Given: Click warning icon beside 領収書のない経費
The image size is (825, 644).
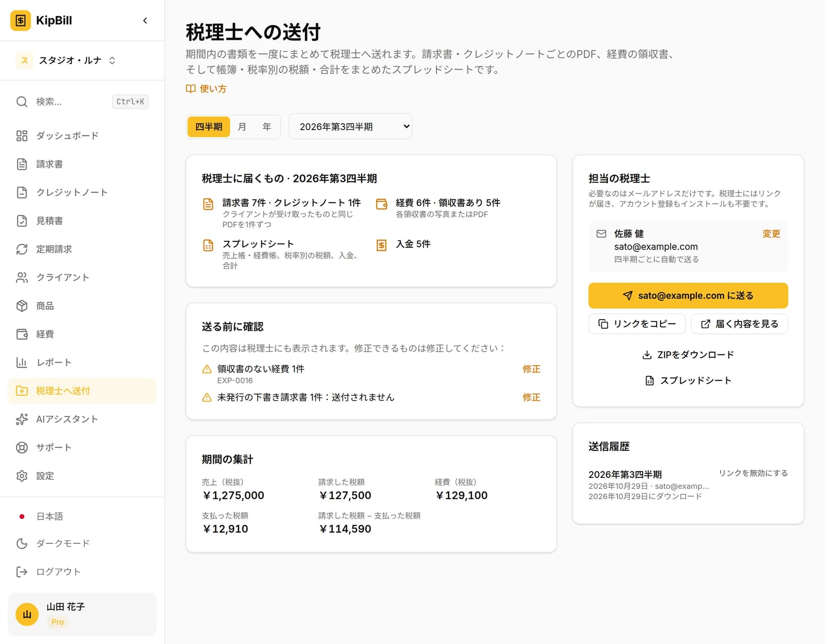Looking at the screenshot, I should (207, 369).
